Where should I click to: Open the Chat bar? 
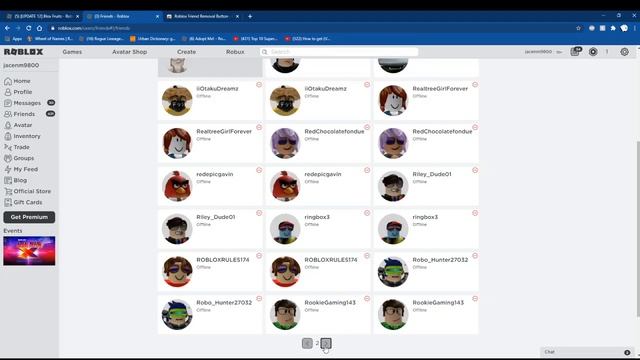[587, 352]
